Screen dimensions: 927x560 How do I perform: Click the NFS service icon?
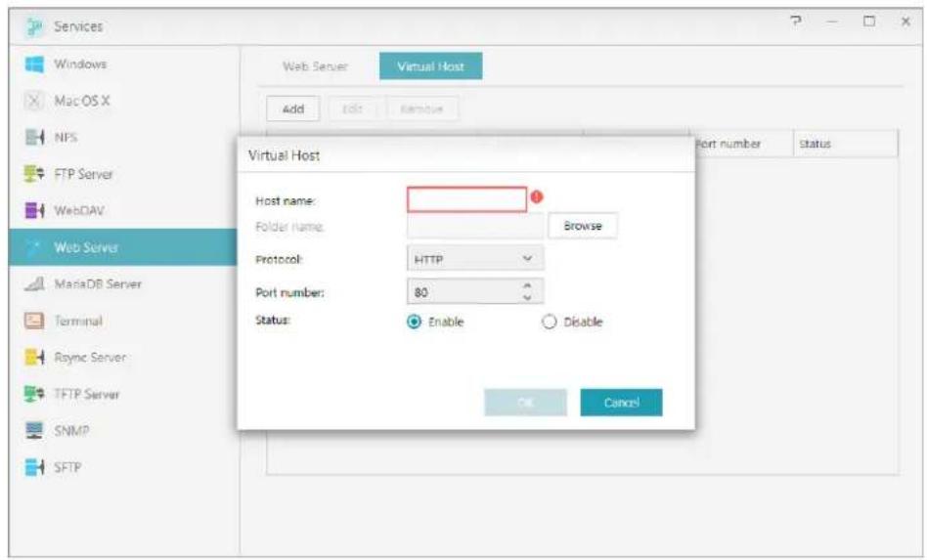[x=34, y=138]
